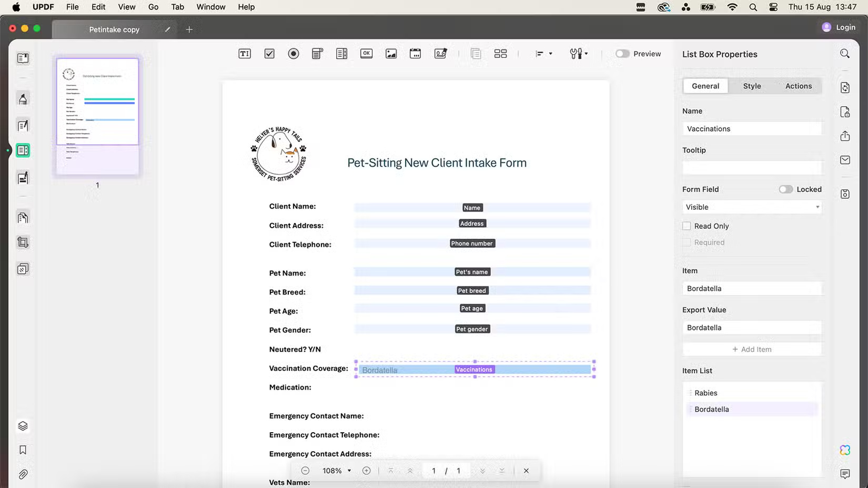Viewport: 868px width, 488px height.
Task: Add an Image form field
Action: pyautogui.click(x=391, y=53)
